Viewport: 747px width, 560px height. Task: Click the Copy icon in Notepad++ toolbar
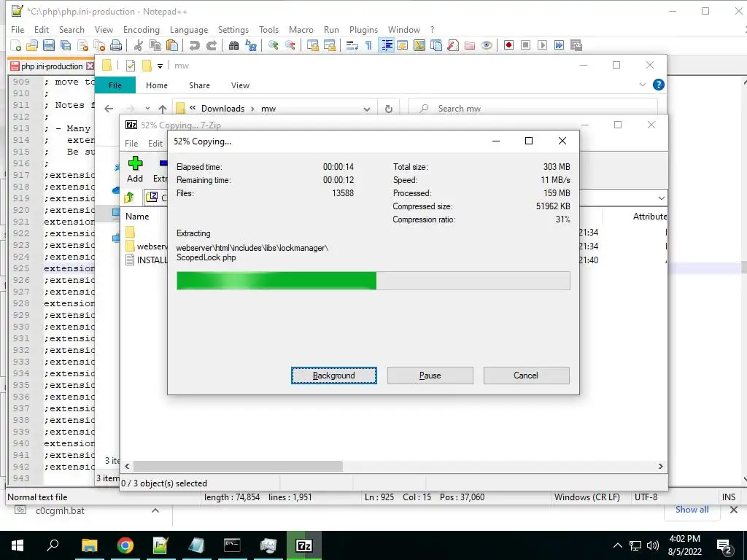pyautogui.click(x=155, y=45)
